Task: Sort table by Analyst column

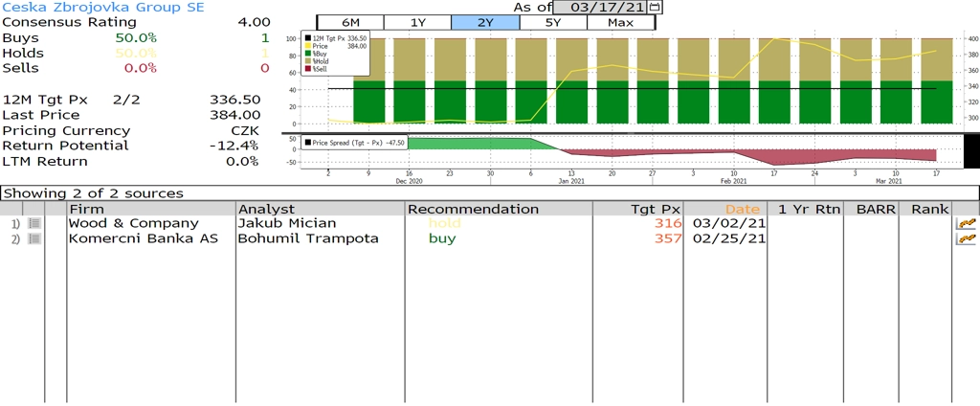Action: coord(322,209)
